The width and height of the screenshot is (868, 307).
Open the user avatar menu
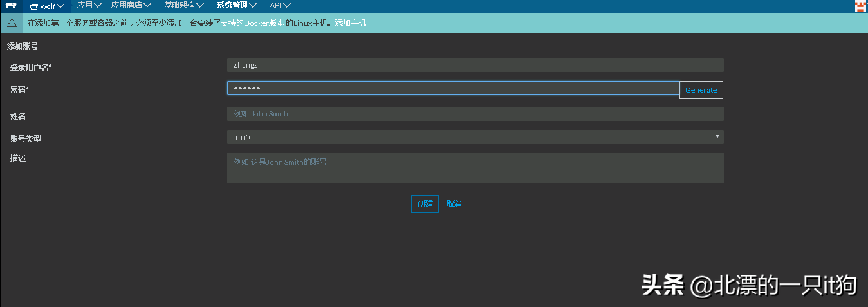[x=860, y=6]
